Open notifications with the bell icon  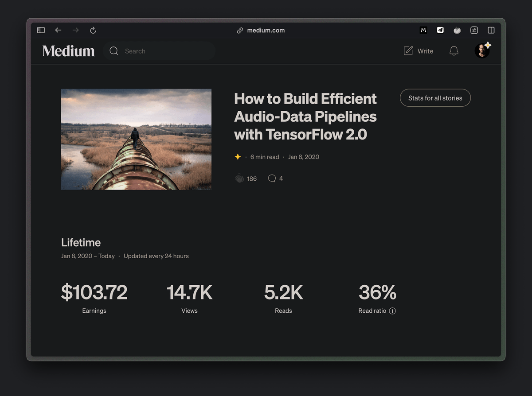[454, 51]
